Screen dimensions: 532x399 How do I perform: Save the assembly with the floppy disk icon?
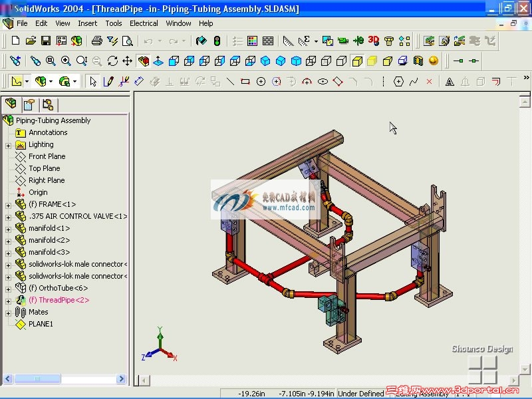pos(46,41)
